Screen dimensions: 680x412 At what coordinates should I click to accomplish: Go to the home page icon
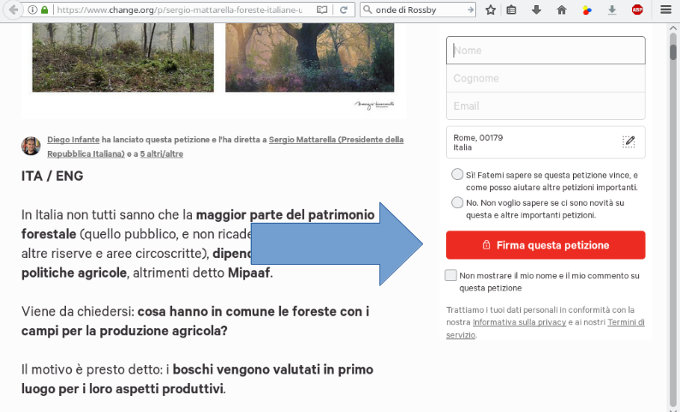[x=562, y=10]
